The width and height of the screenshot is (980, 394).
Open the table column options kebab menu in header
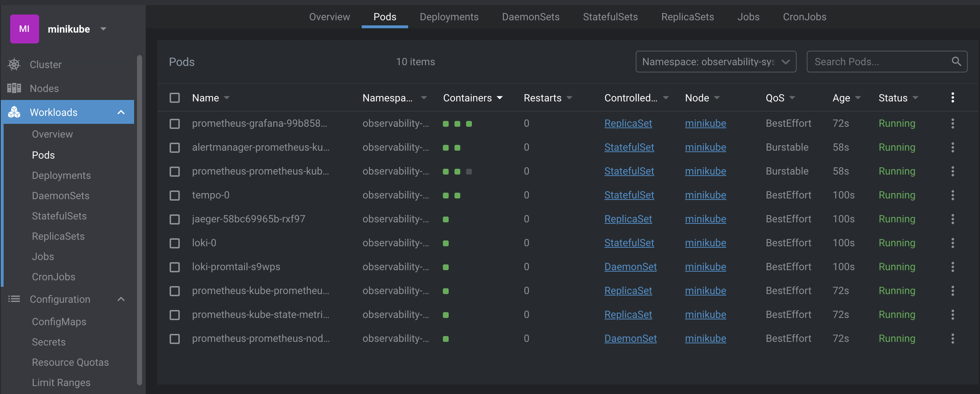pyautogui.click(x=952, y=98)
